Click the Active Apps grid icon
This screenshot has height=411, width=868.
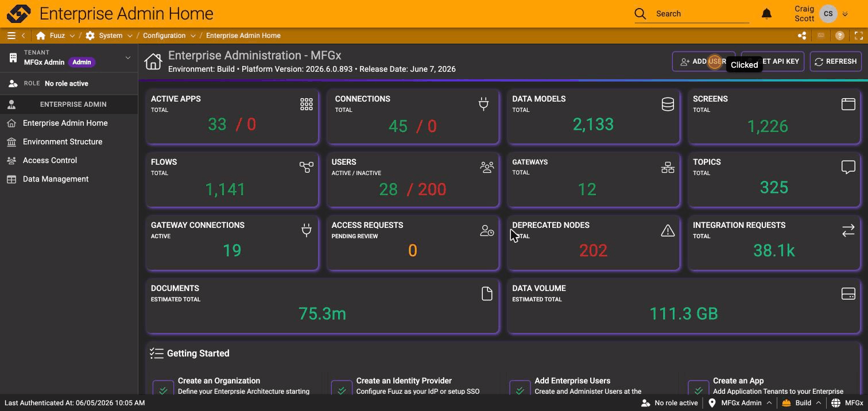pyautogui.click(x=307, y=104)
